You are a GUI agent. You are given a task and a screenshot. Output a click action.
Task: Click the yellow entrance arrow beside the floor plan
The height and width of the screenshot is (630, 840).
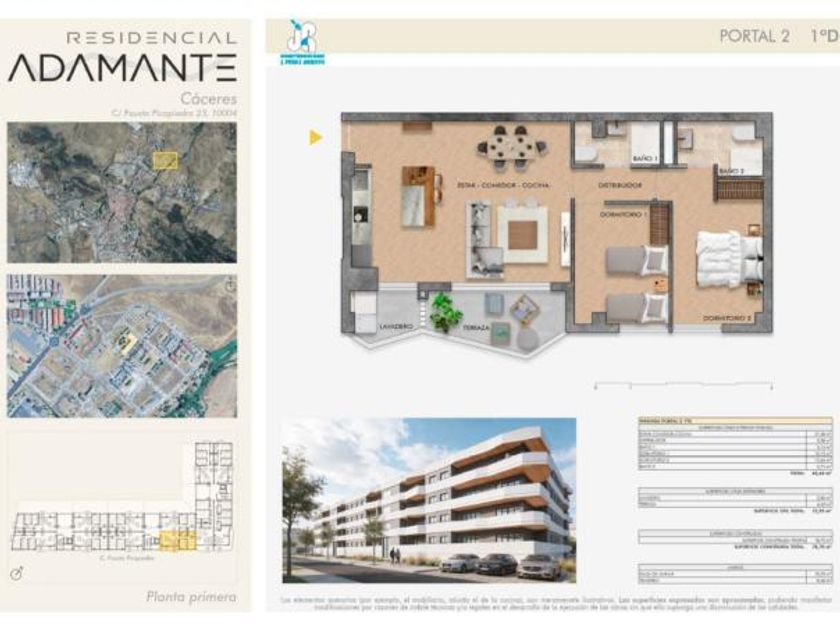pos(316,138)
